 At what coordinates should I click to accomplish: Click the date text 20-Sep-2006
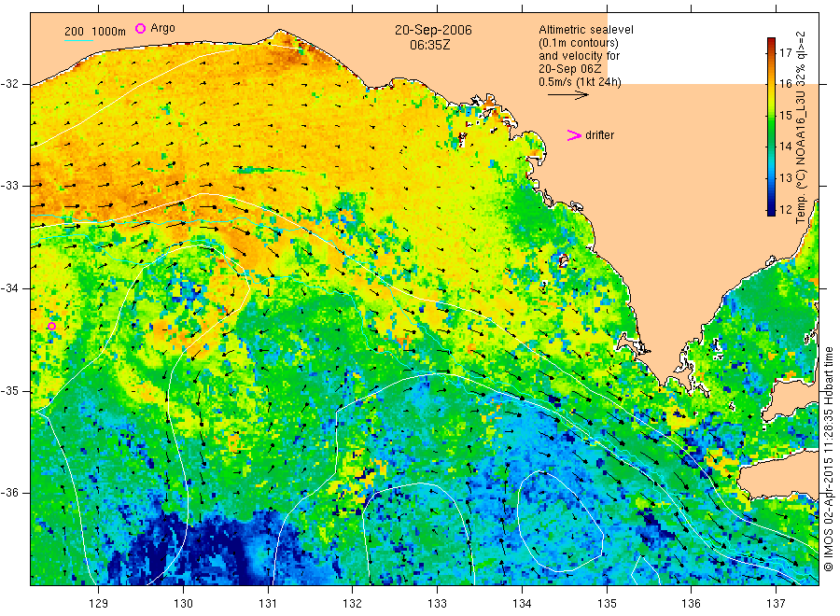click(433, 30)
